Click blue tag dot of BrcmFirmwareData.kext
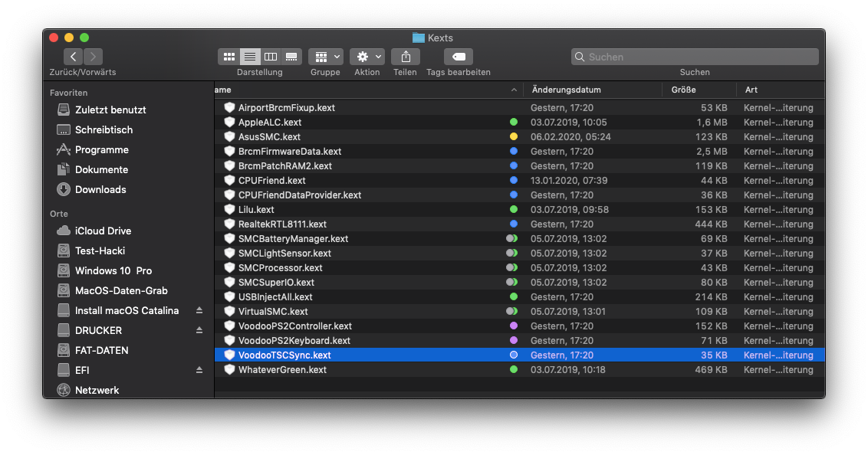Image resolution: width=868 pixels, height=455 pixels. click(514, 151)
